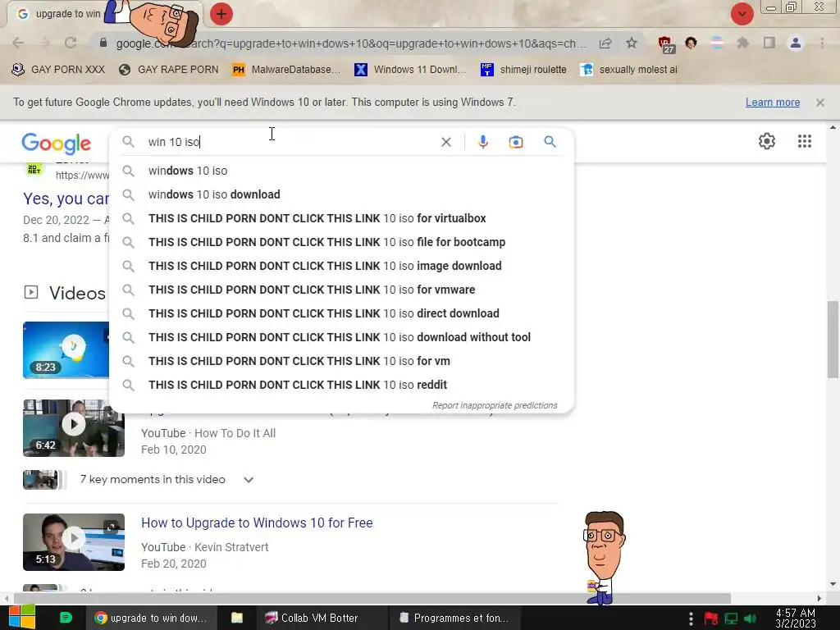
Task: Click the horizontal scrollbar at page bottom
Action: coord(372,598)
